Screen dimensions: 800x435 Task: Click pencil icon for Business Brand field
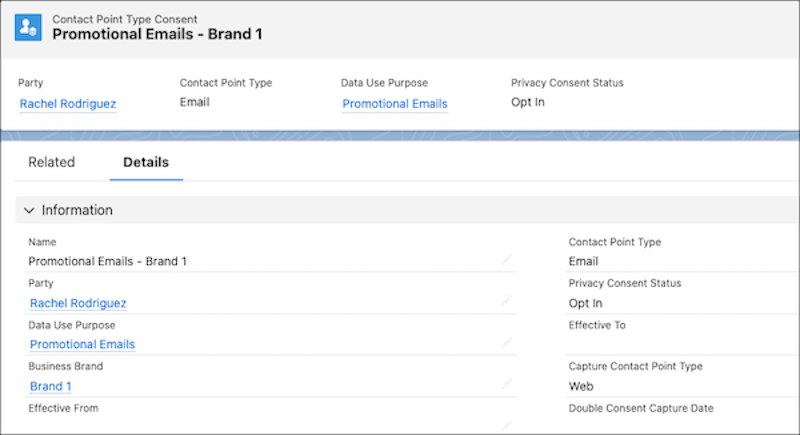507,383
